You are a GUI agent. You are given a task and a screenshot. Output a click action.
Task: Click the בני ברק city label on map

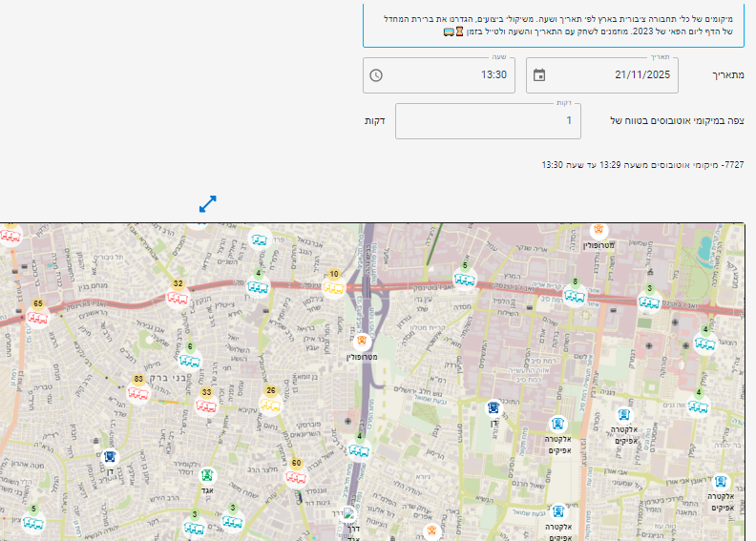point(168,378)
